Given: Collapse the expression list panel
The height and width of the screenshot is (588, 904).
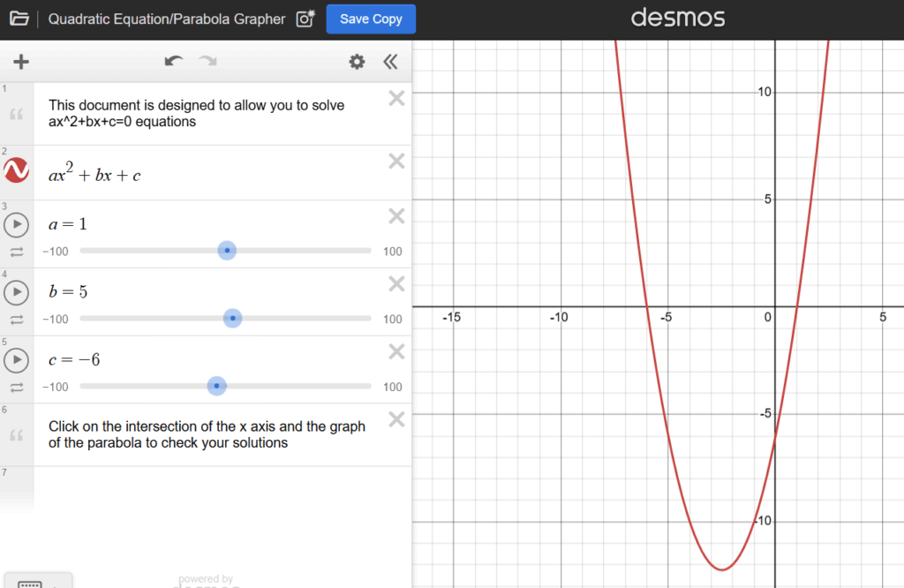Looking at the screenshot, I should point(390,61).
